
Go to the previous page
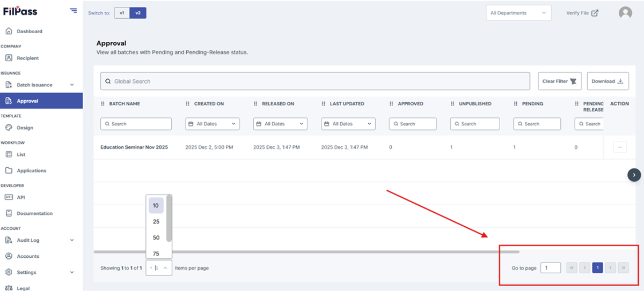click(x=585, y=267)
